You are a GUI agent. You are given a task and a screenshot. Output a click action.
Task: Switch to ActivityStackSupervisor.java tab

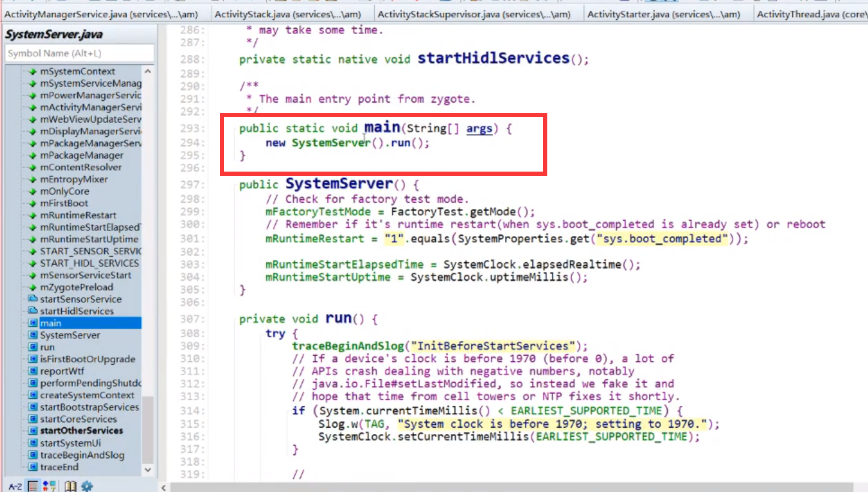click(x=474, y=14)
